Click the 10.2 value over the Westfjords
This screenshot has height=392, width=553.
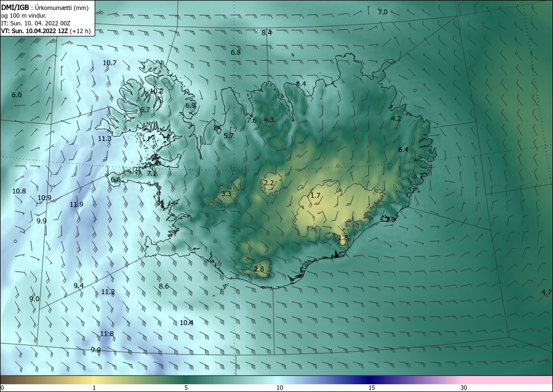(156, 91)
